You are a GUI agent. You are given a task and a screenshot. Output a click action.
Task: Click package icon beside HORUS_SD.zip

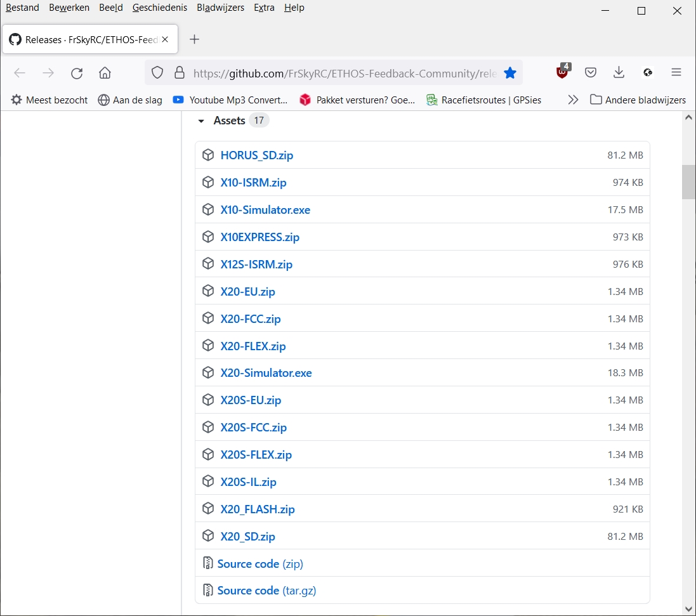(208, 155)
